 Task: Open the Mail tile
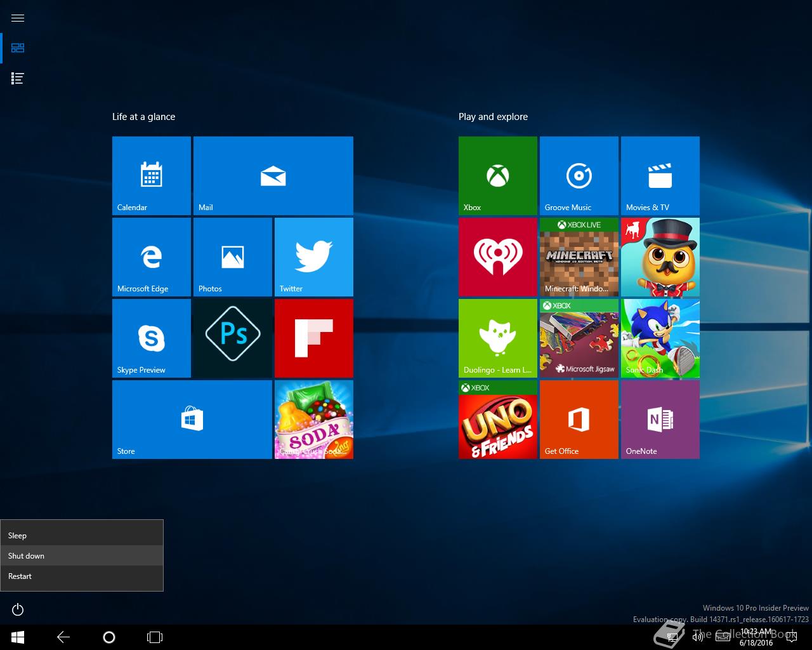pos(273,176)
